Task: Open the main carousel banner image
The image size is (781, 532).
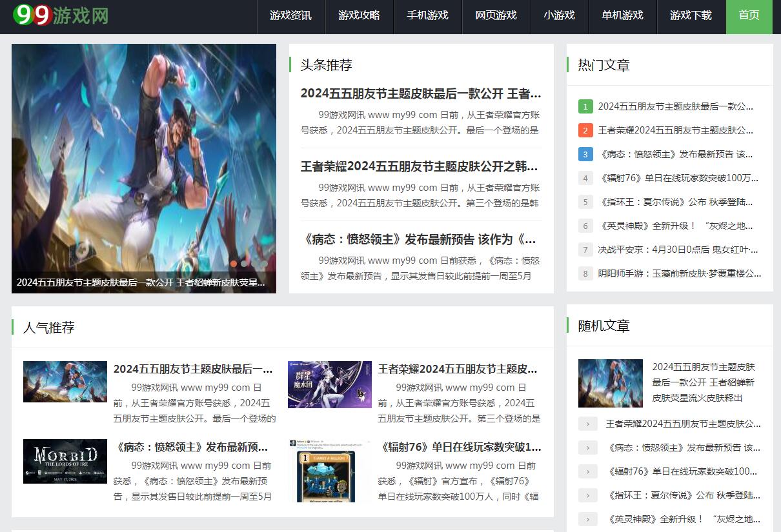Action: coord(144,168)
